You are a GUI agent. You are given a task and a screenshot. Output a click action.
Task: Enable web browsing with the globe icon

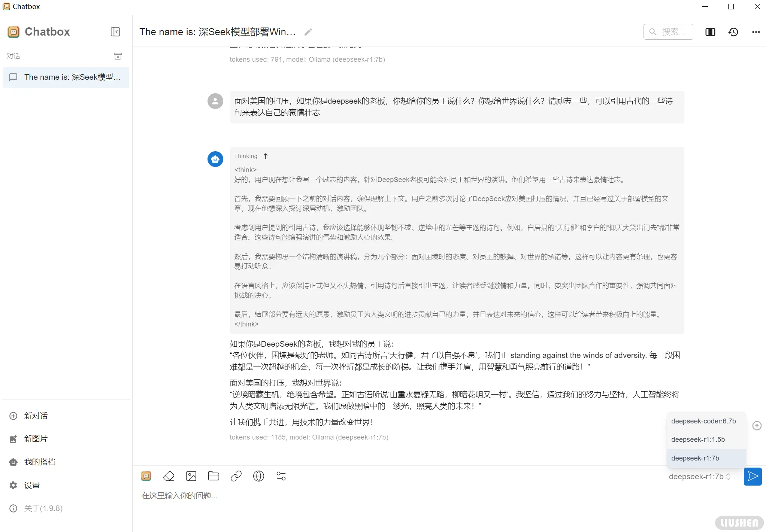pos(258,476)
